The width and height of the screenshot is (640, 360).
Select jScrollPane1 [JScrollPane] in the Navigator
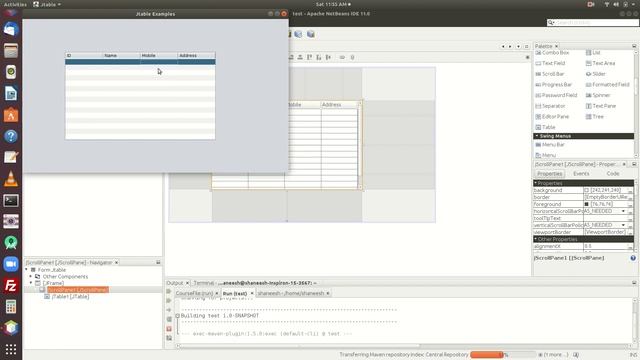point(78,289)
